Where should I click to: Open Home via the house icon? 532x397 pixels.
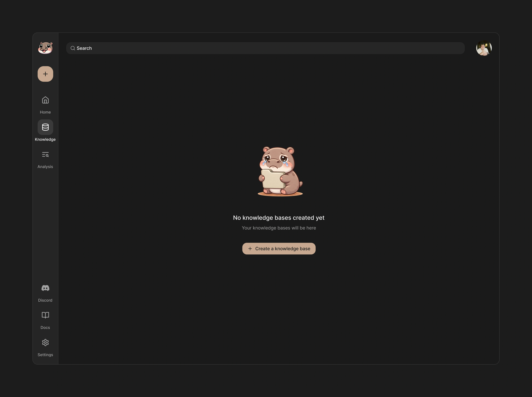45,100
